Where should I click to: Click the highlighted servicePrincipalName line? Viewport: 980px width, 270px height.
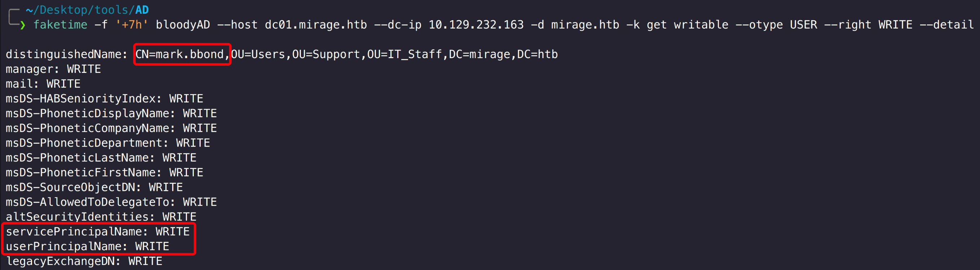(97, 231)
